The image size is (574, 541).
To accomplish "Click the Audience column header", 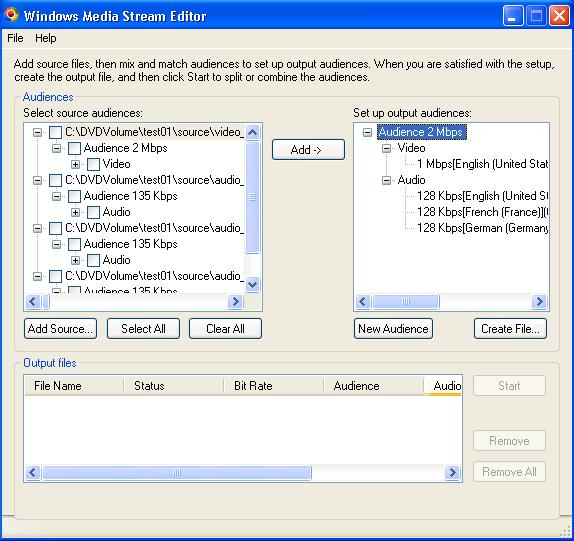I will pyautogui.click(x=373, y=386).
